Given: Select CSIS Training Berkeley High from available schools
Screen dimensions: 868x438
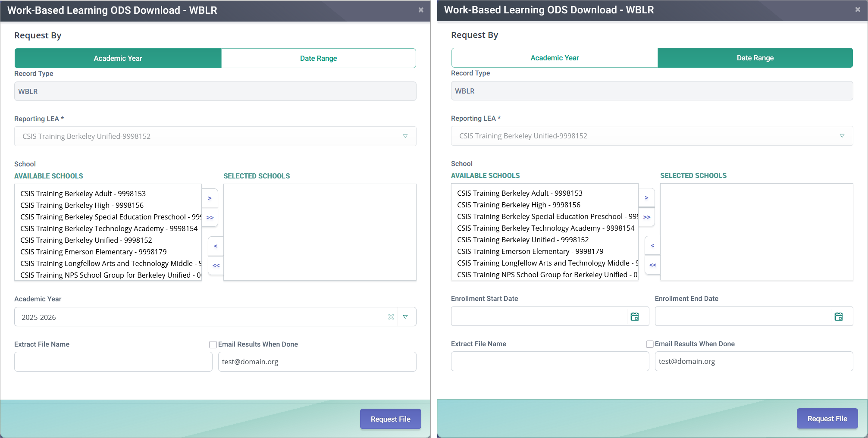Looking at the screenshot, I should 82,205.
